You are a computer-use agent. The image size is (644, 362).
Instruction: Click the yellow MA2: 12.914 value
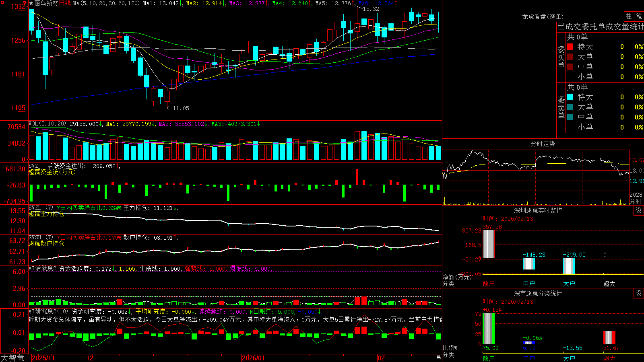coord(205,3)
